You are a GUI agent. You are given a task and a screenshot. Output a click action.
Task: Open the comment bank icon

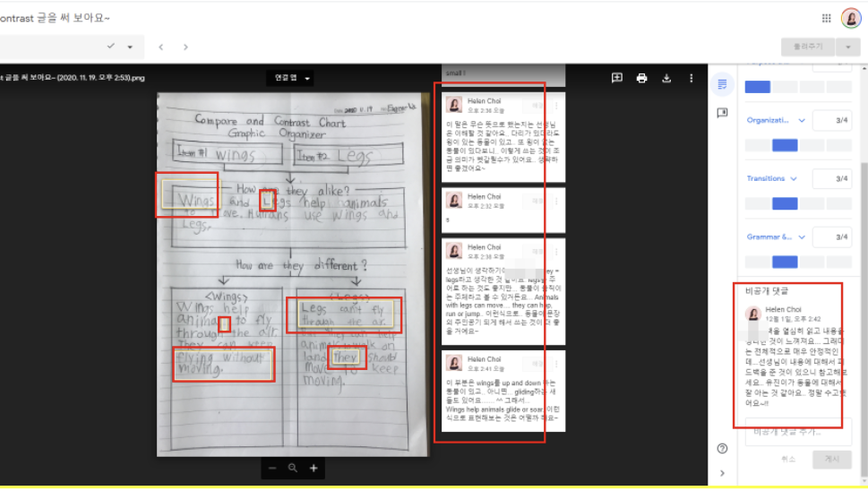tap(722, 113)
